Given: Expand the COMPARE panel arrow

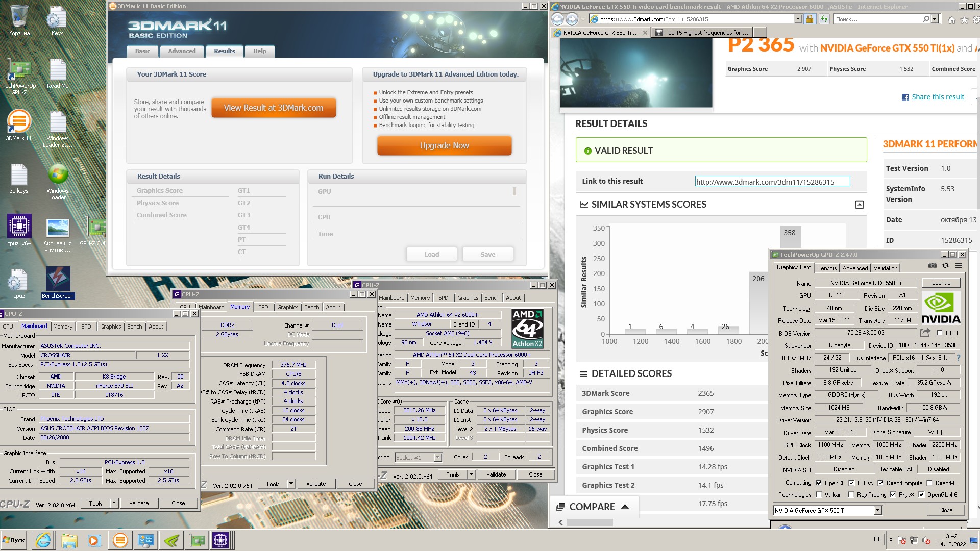Looking at the screenshot, I should 625,507.
